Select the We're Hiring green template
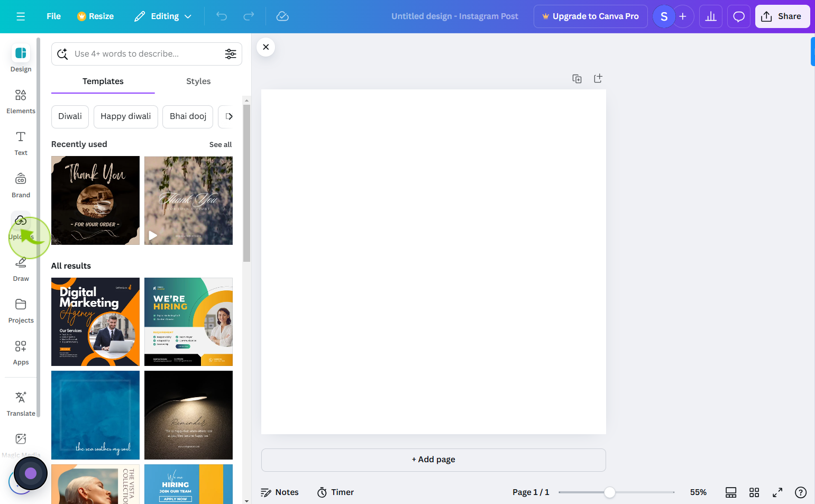 click(188, 322)
